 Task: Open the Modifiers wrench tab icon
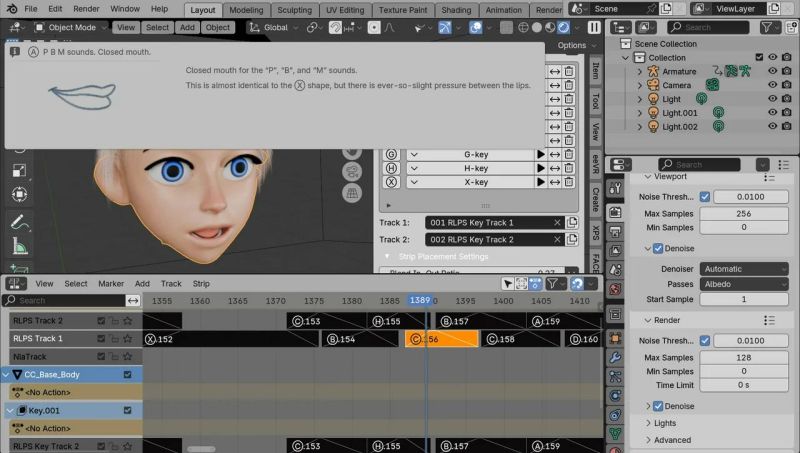(x=615, y=358)
